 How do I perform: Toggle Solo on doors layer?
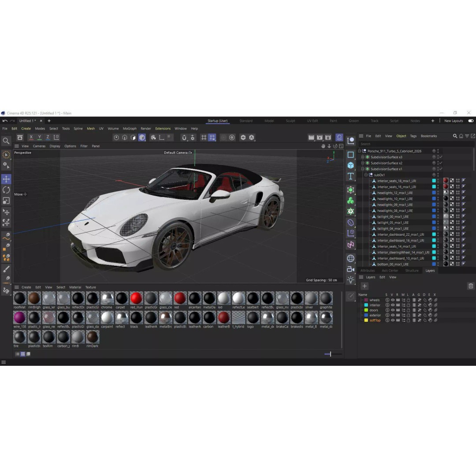click(x=387, y=310)
